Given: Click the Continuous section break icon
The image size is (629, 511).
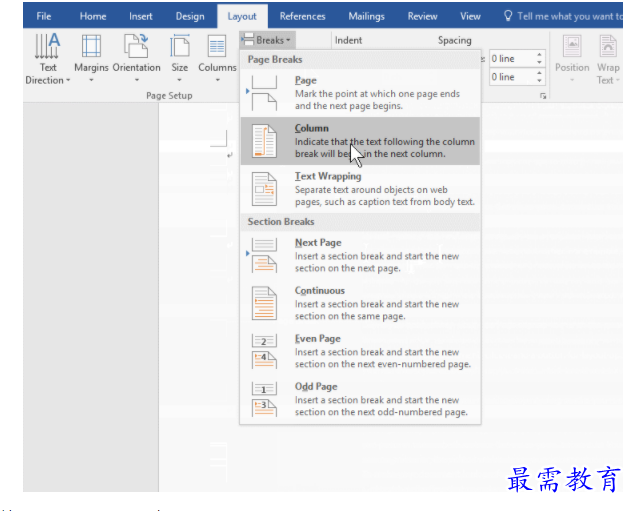Looking at the screenshot, I should [264, 303].
